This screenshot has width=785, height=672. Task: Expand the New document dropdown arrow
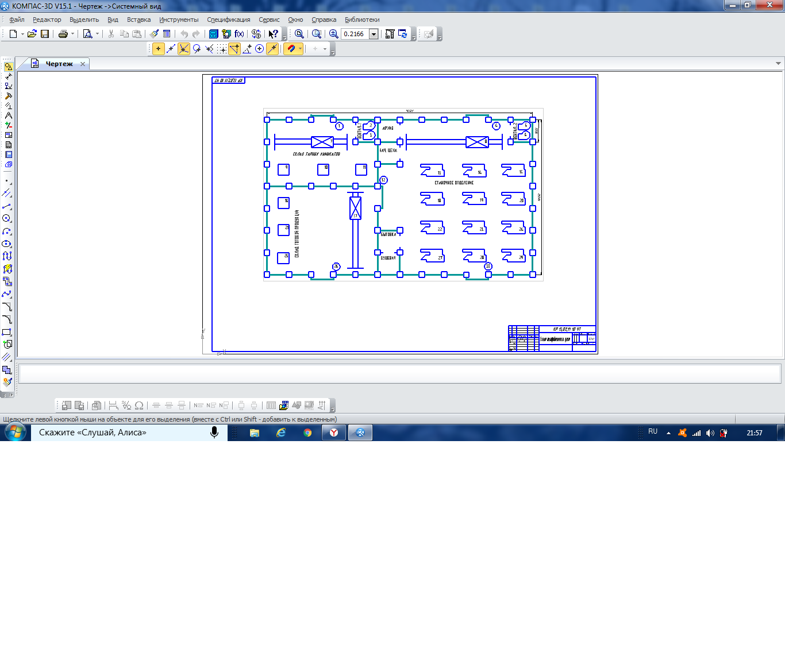pos(22,34)
